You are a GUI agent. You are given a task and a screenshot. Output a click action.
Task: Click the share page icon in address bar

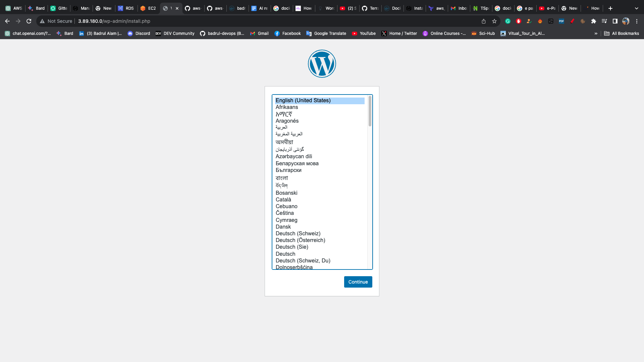[x=484, y=21]
